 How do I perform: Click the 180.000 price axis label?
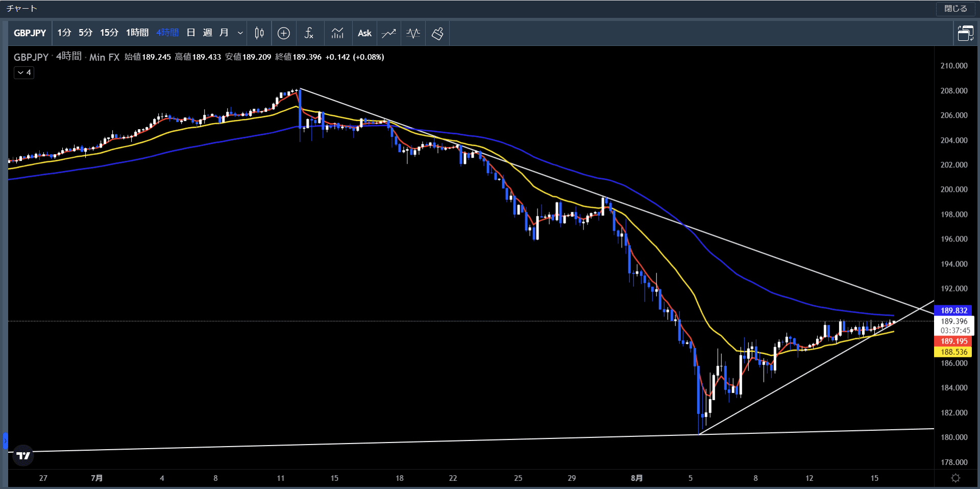tap(954, 437)
